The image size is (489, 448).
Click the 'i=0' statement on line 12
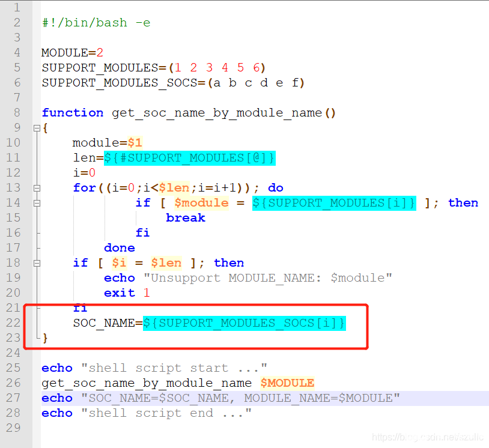[84, 173]
